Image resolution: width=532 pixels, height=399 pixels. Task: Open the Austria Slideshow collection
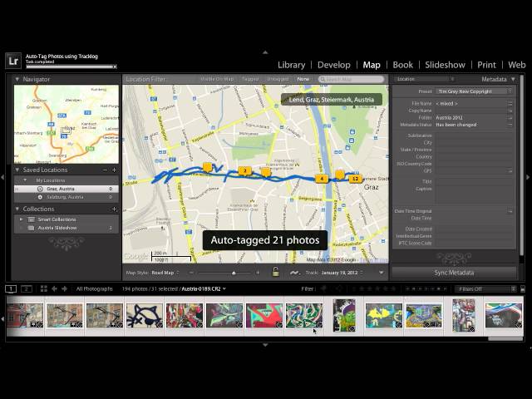pos(57,228)
